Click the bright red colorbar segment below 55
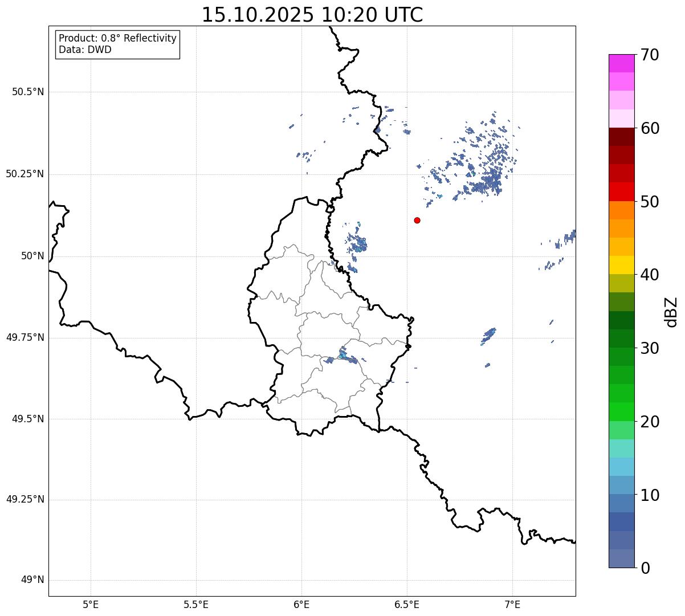 (x=621, y=192)
